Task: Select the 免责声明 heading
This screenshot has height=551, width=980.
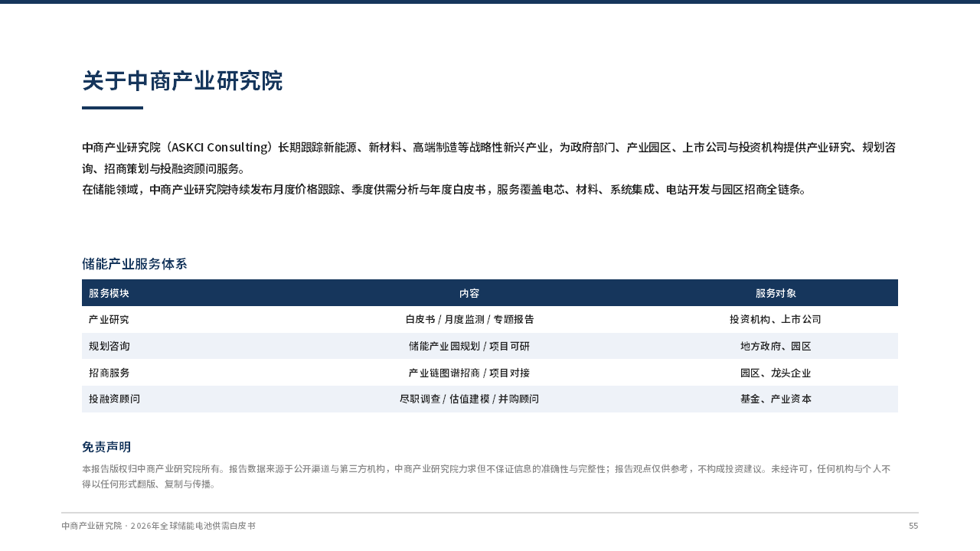Action: tap(106, 447)
